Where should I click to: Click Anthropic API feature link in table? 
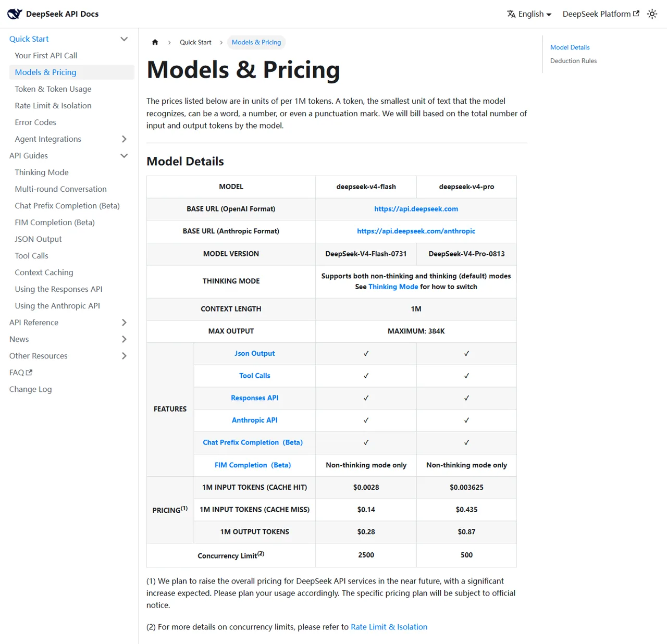coord(254,420)
